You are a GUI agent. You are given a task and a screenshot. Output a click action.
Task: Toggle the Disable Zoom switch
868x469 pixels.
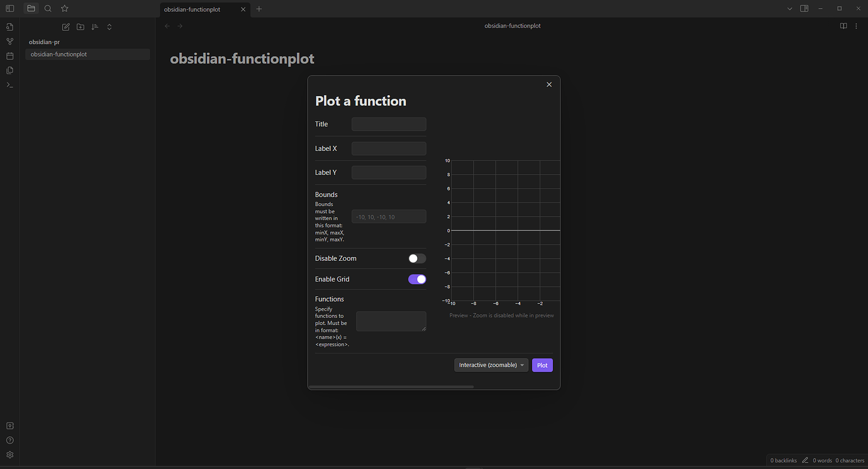pos(417,258)
